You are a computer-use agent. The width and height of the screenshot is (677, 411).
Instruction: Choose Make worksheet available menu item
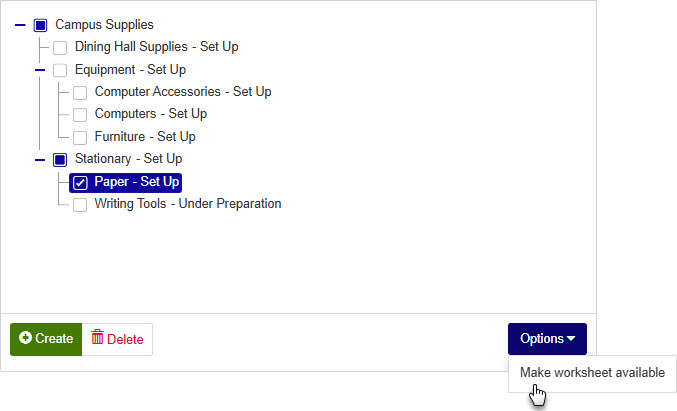592,373
